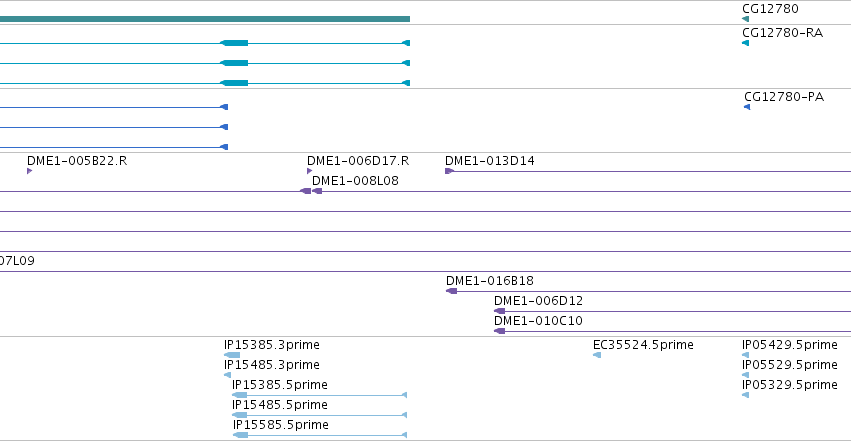851x441 pixels.
Task: Click the IP15385.3prime feature block
Action: 232,355
